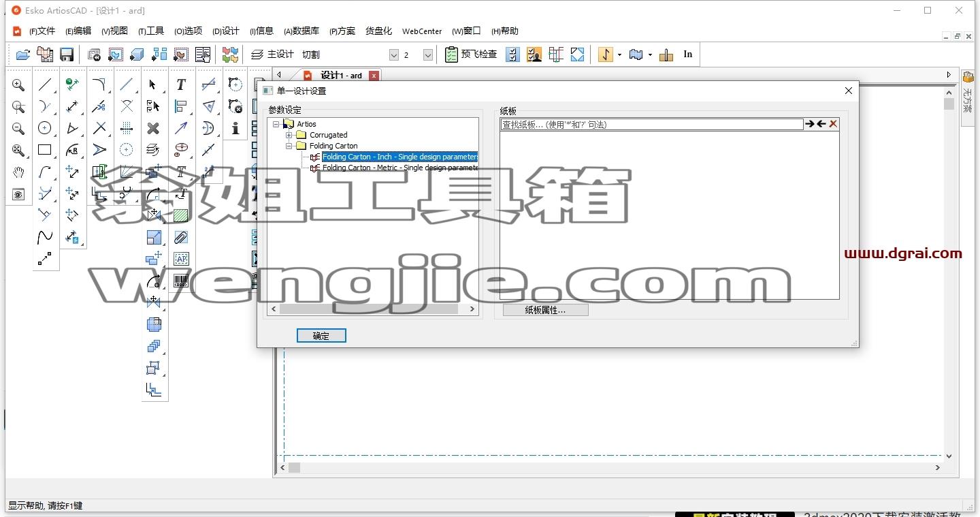Click the 3D convert box icon
Image resolution: width=980 pixels, height=517 pixels.
(x=137, y=54)
